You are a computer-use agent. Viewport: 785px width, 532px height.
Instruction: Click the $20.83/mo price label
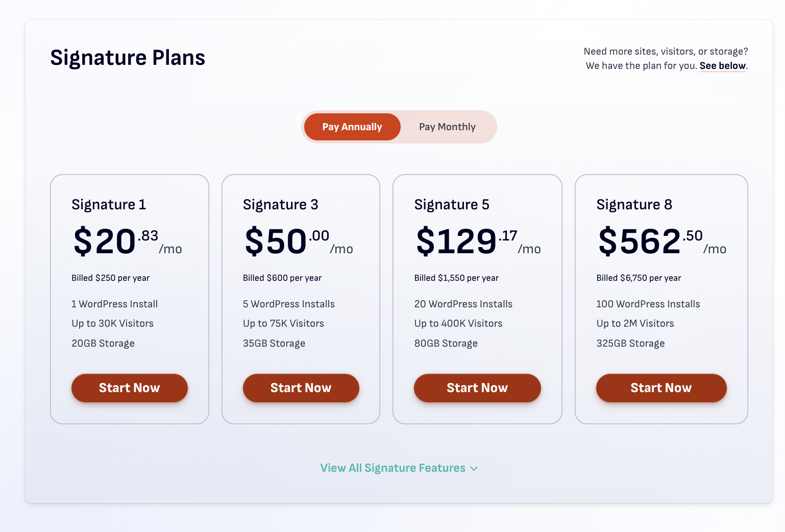(126, 241)
